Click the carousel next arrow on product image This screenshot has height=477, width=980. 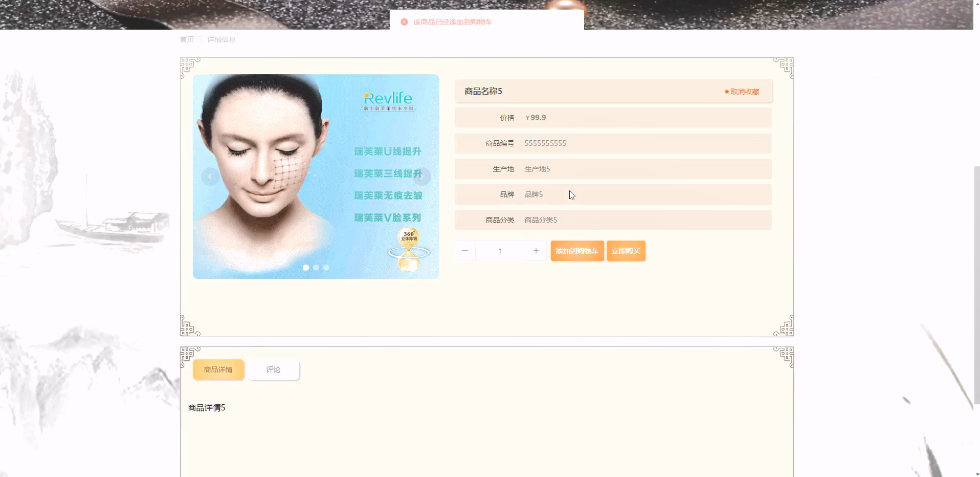pyautogui.click(x=421, y=176)
